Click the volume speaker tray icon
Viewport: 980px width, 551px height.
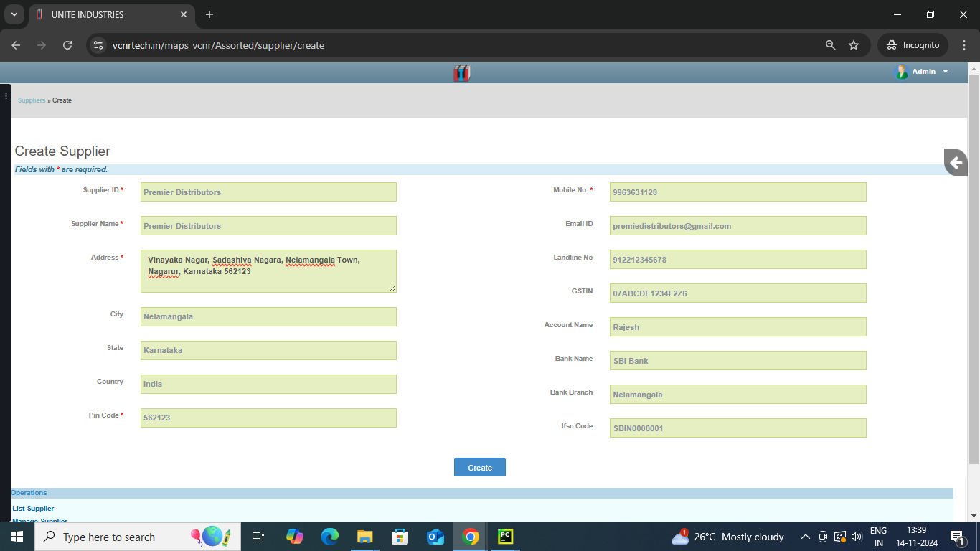(x=856, y=537)
